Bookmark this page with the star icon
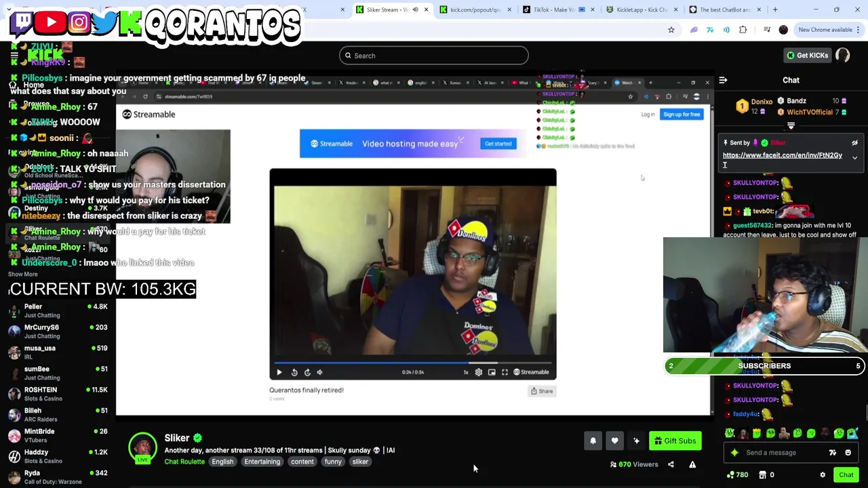Screen dimensions: 868x488 [671, 30]
